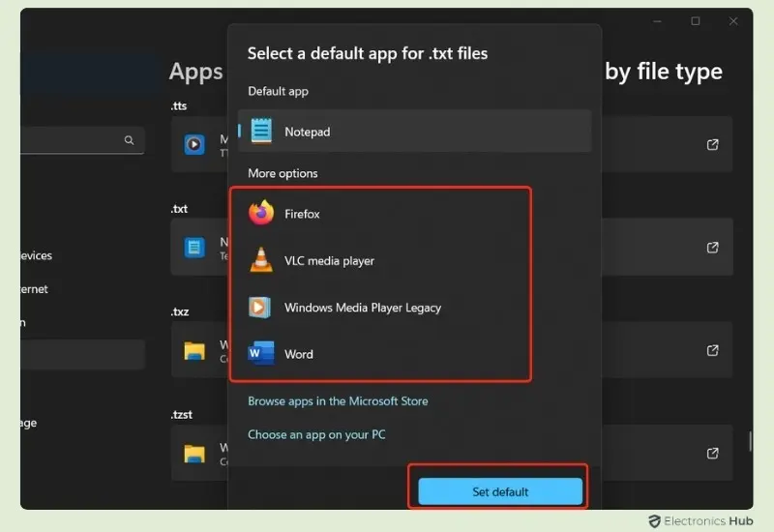The width and height of the screenshot is (774, 532).
Task: Click the folder icon in the .txz row
Action: 195,350
